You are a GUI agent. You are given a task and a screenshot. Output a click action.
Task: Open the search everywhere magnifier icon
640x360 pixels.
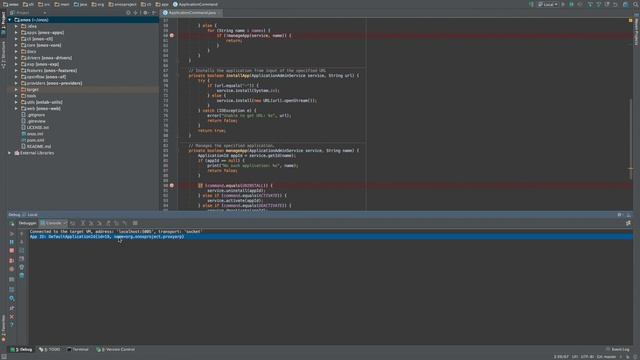[x=635, y=4]
